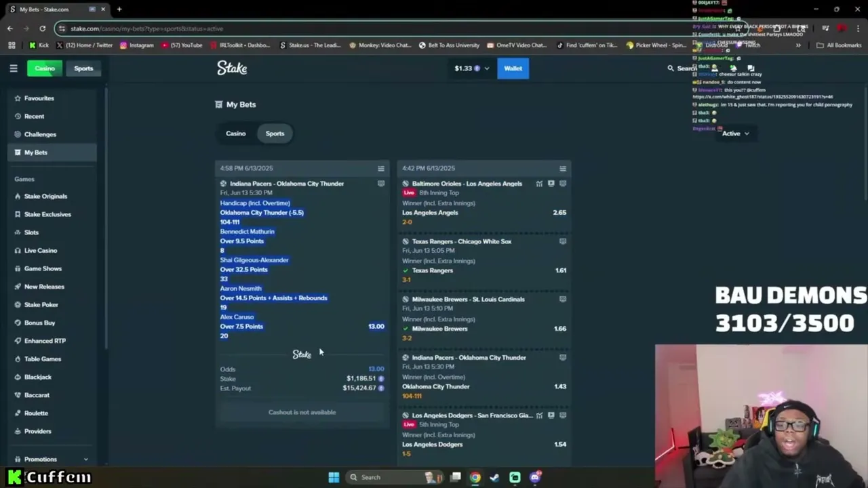Open My Bets in the sidebar
The height and width of the screenshot is (488, 868).
[52, 152]
